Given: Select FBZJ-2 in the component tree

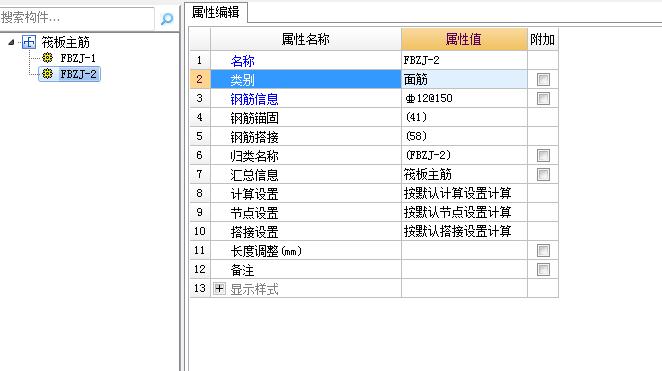Looking at the screenshot, I should [x=78, y=74].
